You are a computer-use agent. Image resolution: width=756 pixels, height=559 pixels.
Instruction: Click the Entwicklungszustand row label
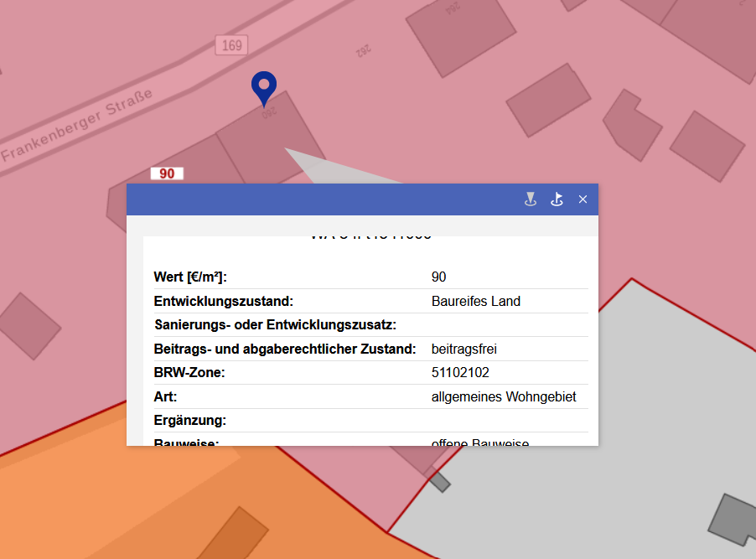(x=223, y=302)
